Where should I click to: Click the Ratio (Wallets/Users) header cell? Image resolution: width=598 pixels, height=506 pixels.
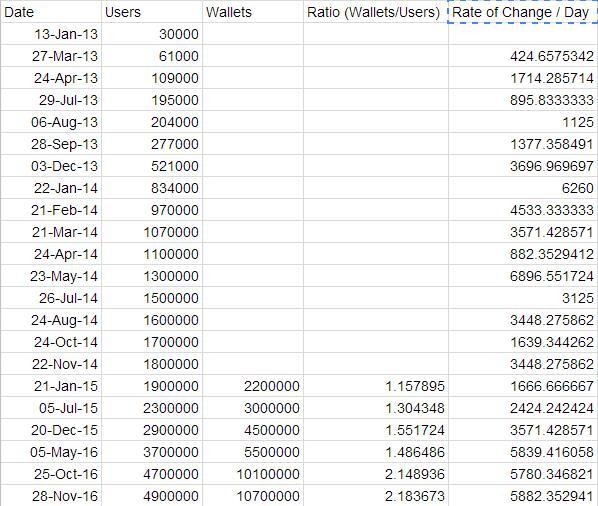pyautogui.click(x=376, y=12)
